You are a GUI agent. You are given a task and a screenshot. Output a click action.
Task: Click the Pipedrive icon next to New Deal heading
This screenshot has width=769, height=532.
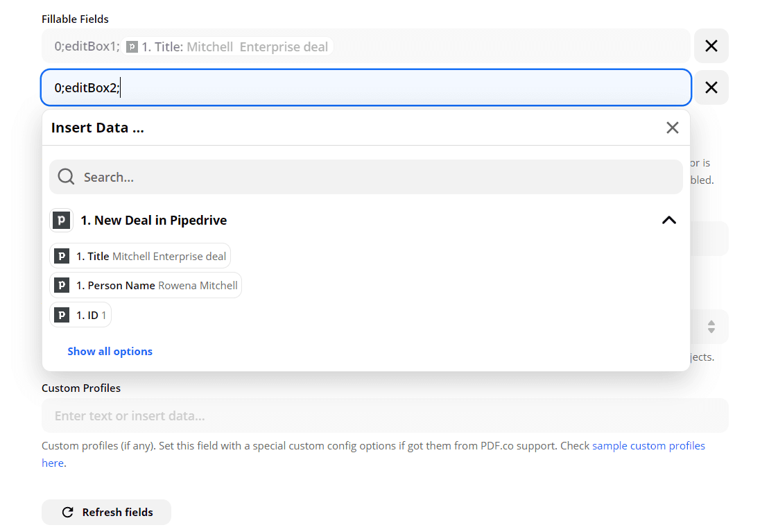point(61,220)
